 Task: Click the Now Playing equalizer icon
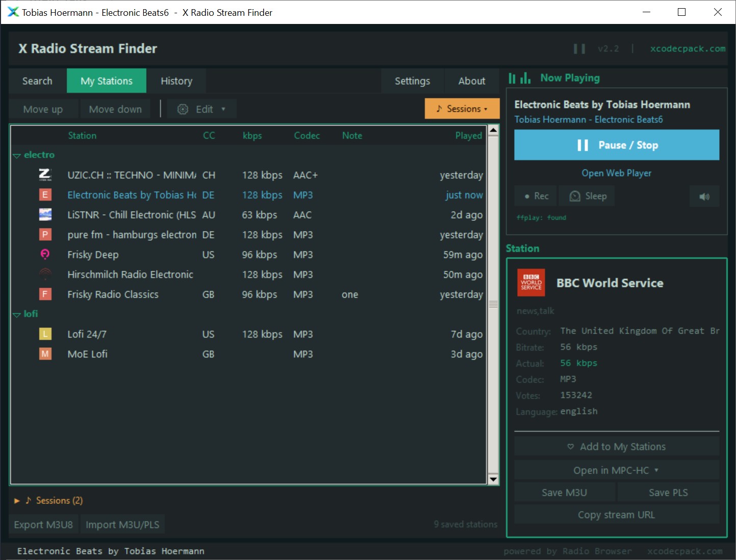point(520,78)
